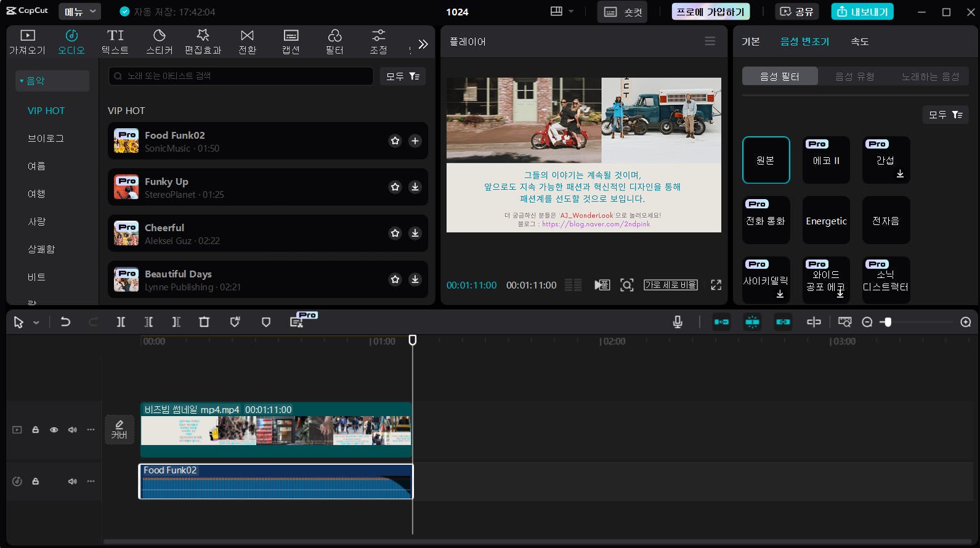Select the 음성 유형 tab

pyautogui.click(x=854, y=76)
